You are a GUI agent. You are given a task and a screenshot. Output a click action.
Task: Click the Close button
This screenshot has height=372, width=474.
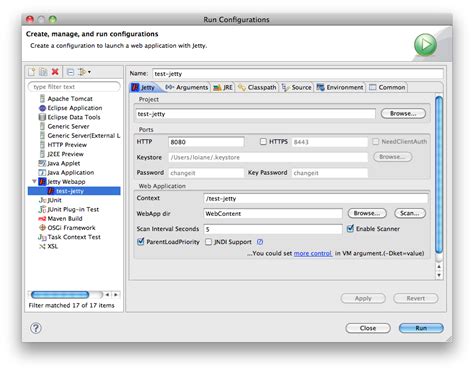pyautogui.click(x=368, y=328)
